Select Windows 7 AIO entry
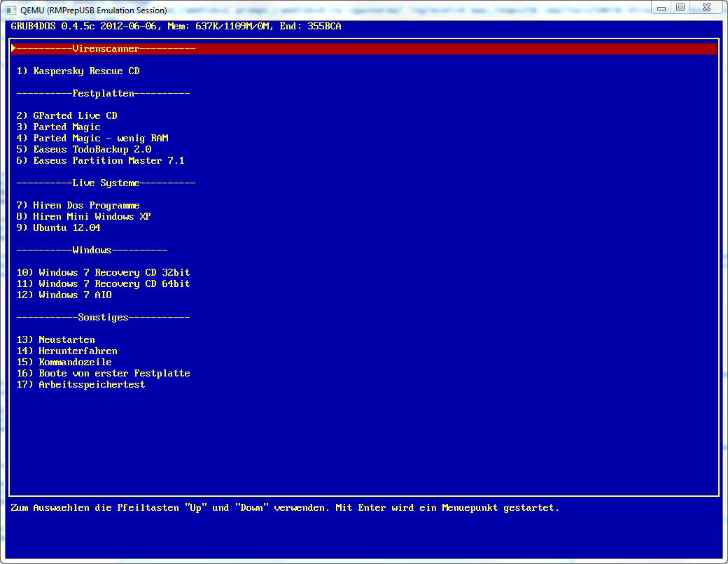The width and height of the screenshot is (728, 564). [64, 295]
